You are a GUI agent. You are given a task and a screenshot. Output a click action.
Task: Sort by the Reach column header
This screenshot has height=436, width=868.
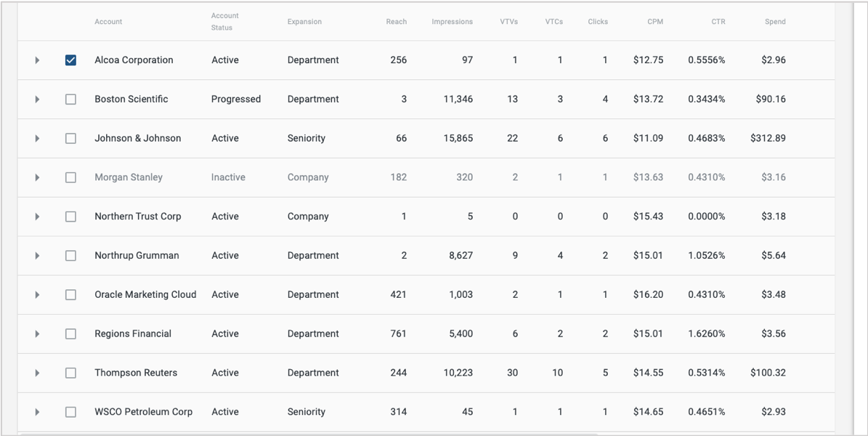coord(397,22)
